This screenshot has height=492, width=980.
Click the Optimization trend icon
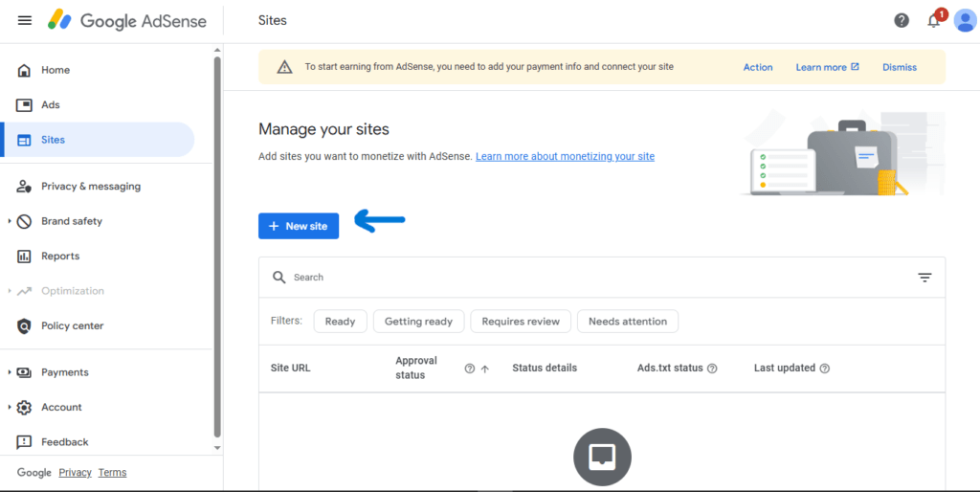point(24,291)
